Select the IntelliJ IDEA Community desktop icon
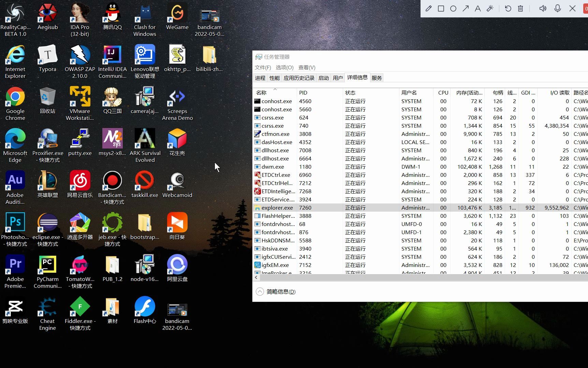Viewport: 588px width, 368px height. pos(112,62)
